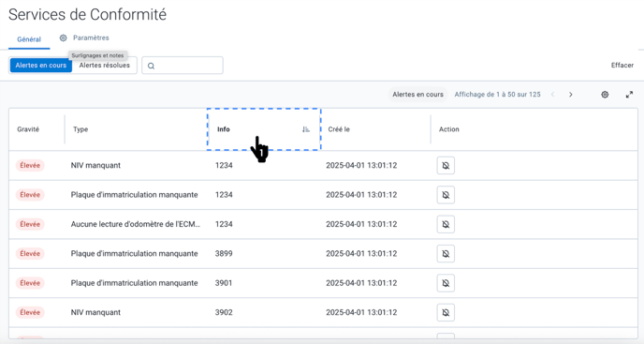This screenshot has width=644, height=344.
Task: Expand table to full screen
Action: [x=629, y=95]
